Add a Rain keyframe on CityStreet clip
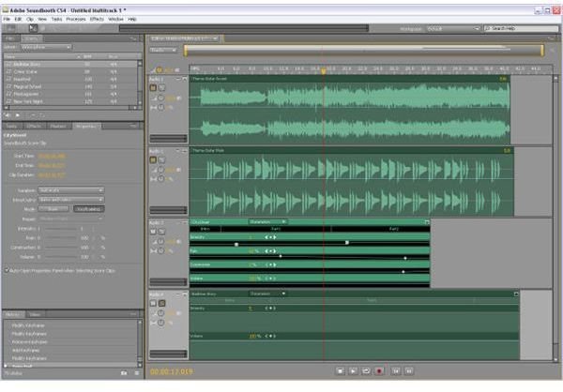The width and height of the screenshot is (563, 392). (271, 251)
